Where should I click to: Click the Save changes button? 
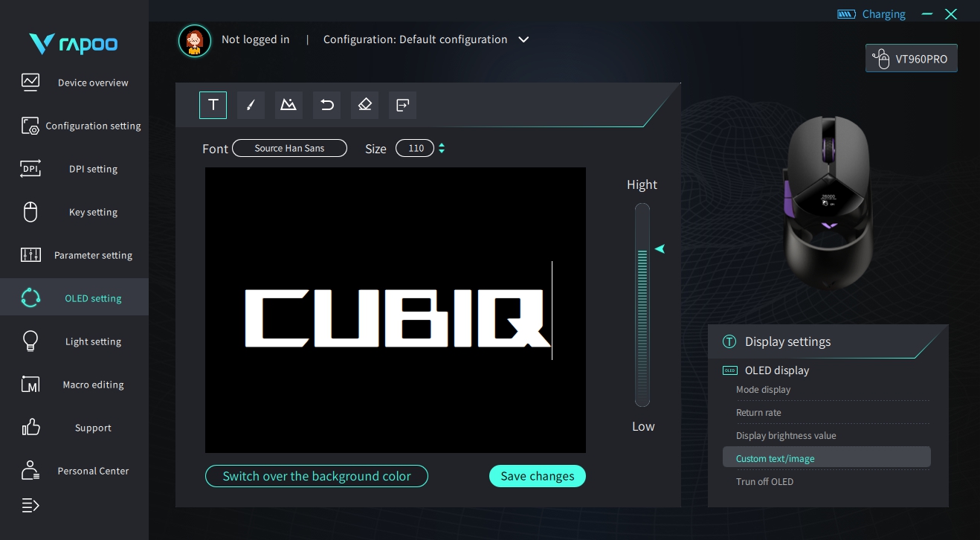pos(538,476)
